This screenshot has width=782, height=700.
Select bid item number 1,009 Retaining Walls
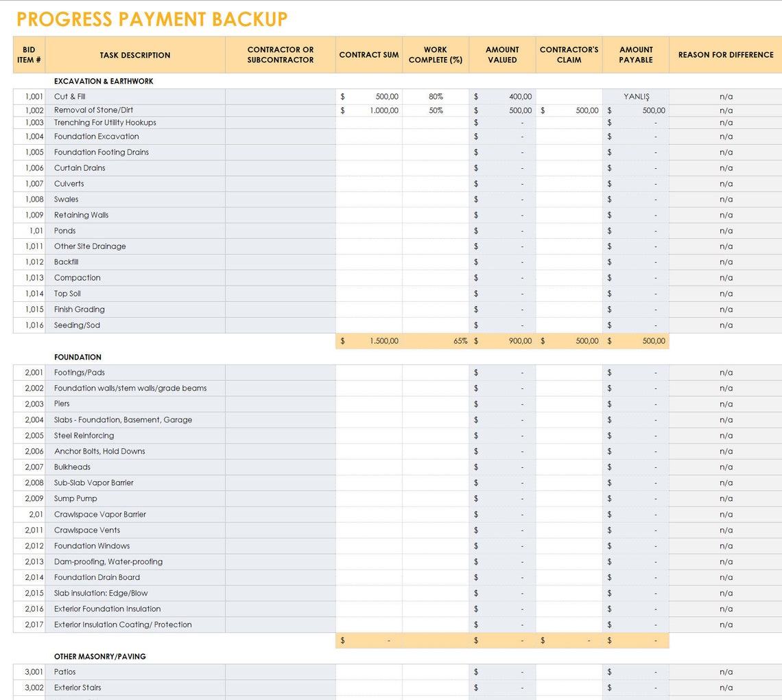click(81, 215)
